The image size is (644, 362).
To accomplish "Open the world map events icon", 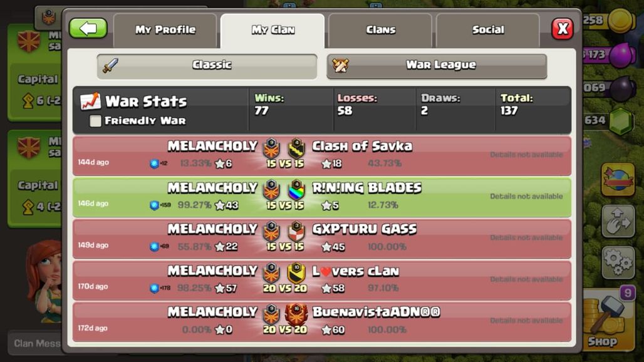I will 618,179.
